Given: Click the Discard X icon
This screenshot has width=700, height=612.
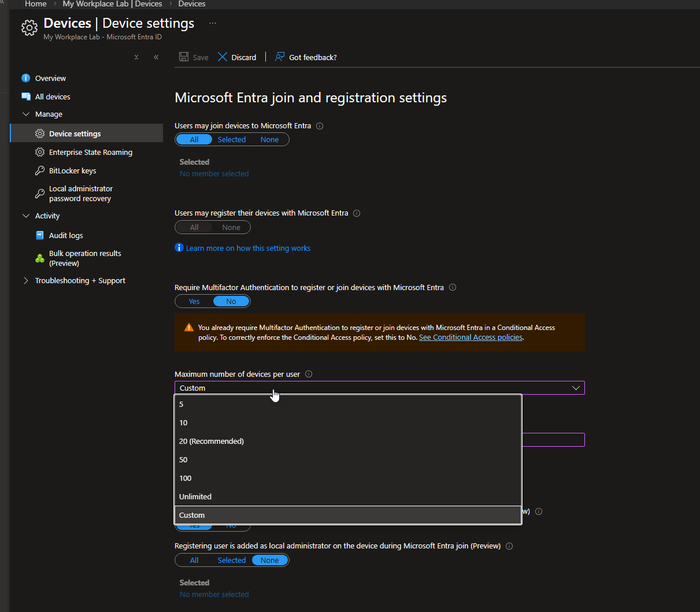Looking at the screenshot, I should coord(223,57).
